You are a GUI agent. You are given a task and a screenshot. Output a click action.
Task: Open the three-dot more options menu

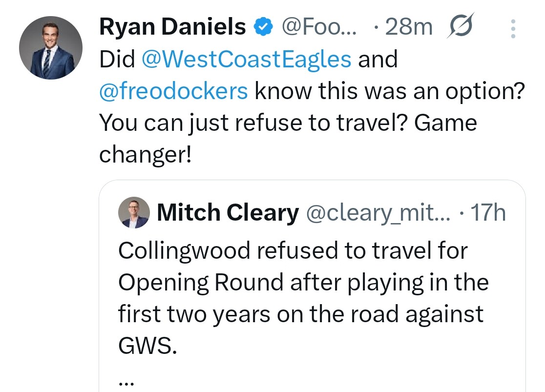512,29
